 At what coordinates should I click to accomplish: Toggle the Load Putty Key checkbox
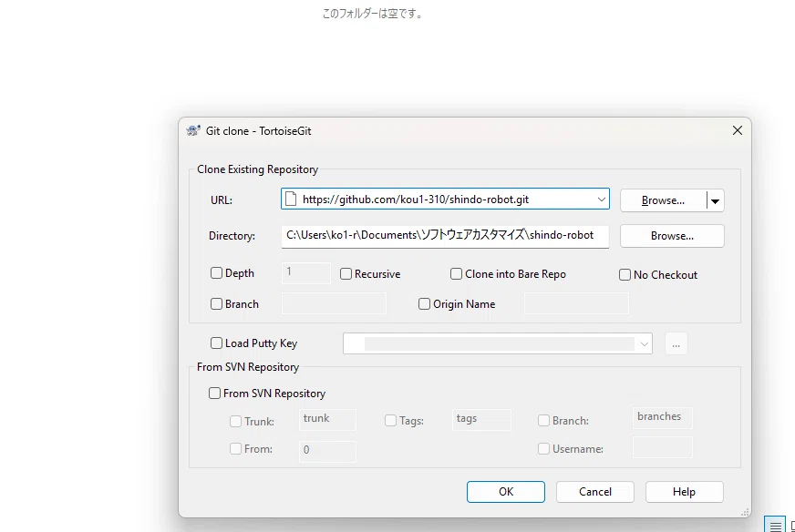[x=216, y=343]
